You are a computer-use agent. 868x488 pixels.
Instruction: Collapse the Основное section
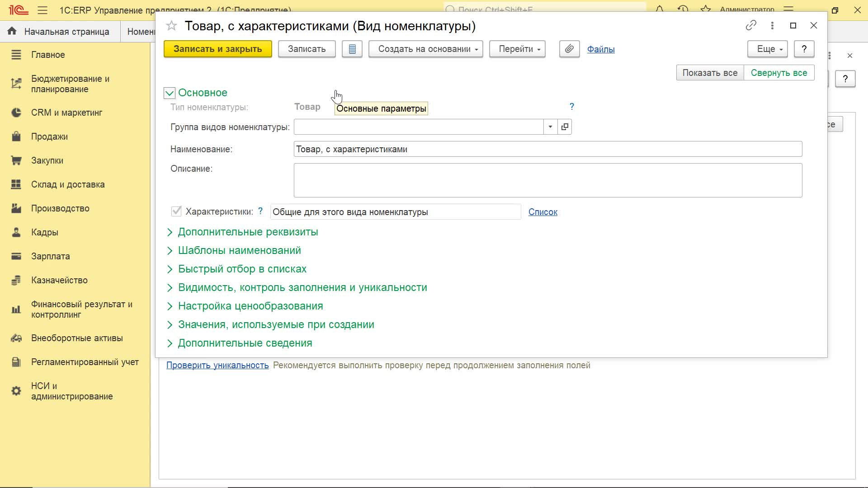(x=170, y=93)
